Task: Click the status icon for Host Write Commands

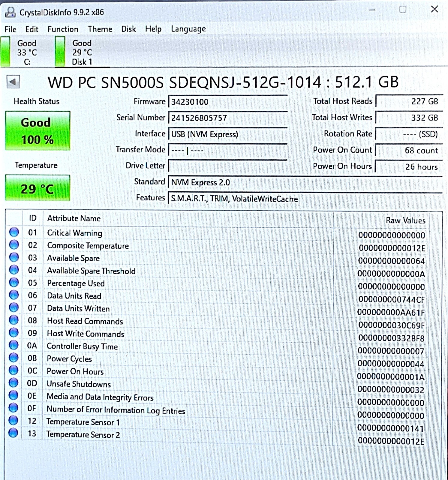Action: 14,333
